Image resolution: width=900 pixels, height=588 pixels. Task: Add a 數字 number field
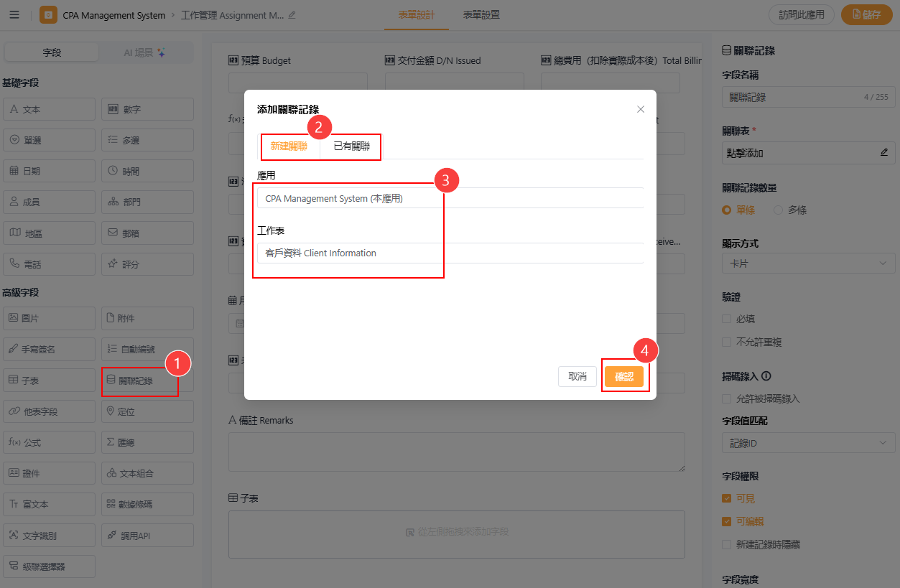147,109
